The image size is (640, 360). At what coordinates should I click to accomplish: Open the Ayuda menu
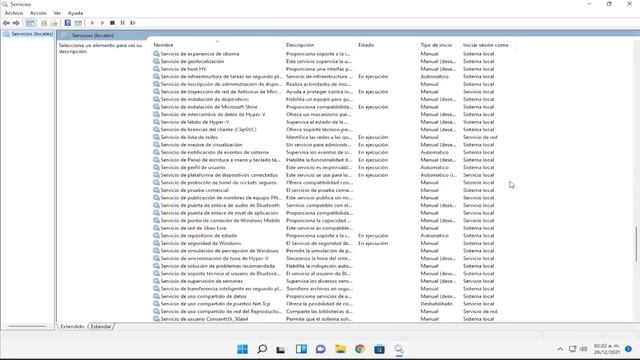[x=75, y=13]
